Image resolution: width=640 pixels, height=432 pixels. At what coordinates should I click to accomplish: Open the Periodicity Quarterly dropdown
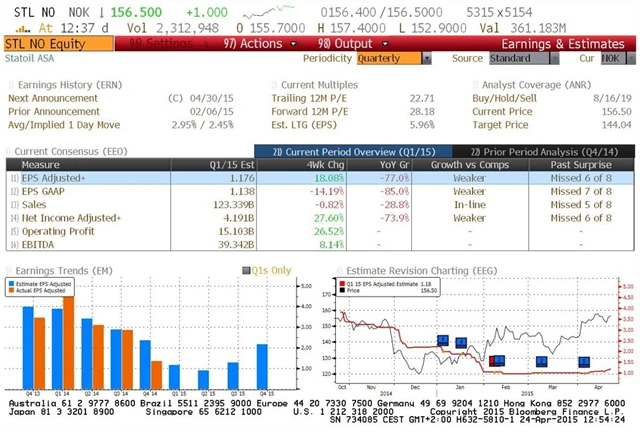coord(393,59)
